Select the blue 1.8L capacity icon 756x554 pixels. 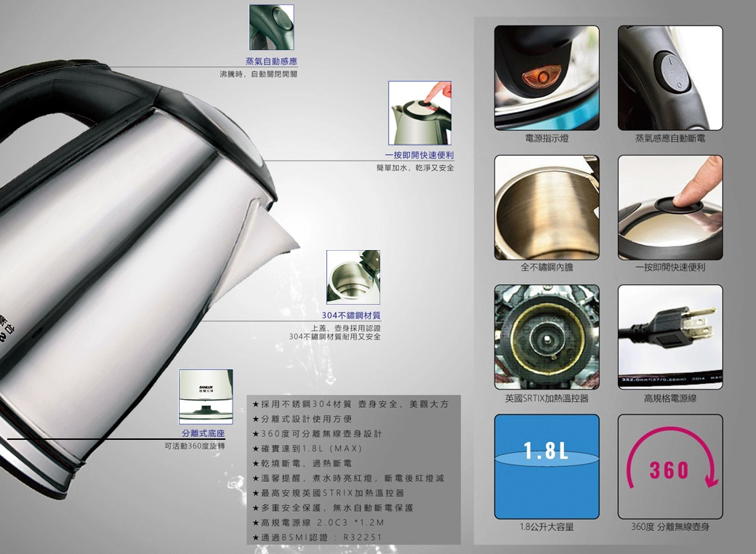point(547,466)
